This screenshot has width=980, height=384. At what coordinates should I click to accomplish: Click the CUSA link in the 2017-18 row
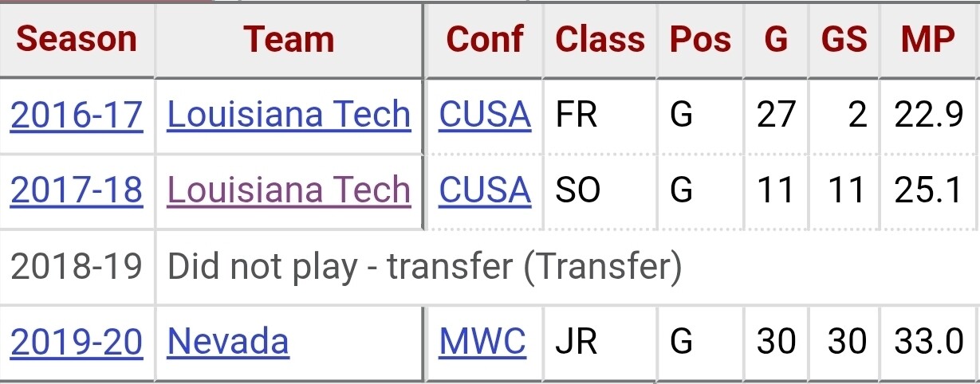pyautogui.click(x=485, y=190)
